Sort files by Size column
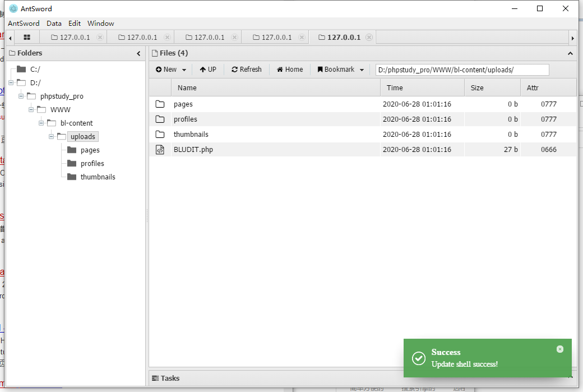This screenshot has width=583, height=392. [492, 88]
